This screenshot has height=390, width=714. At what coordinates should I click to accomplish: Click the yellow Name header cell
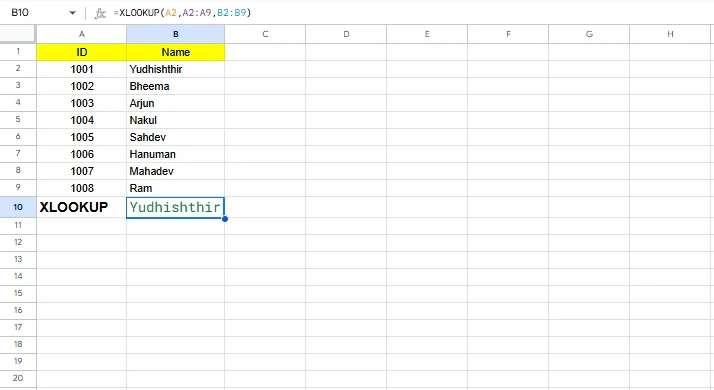pos(175,52)
